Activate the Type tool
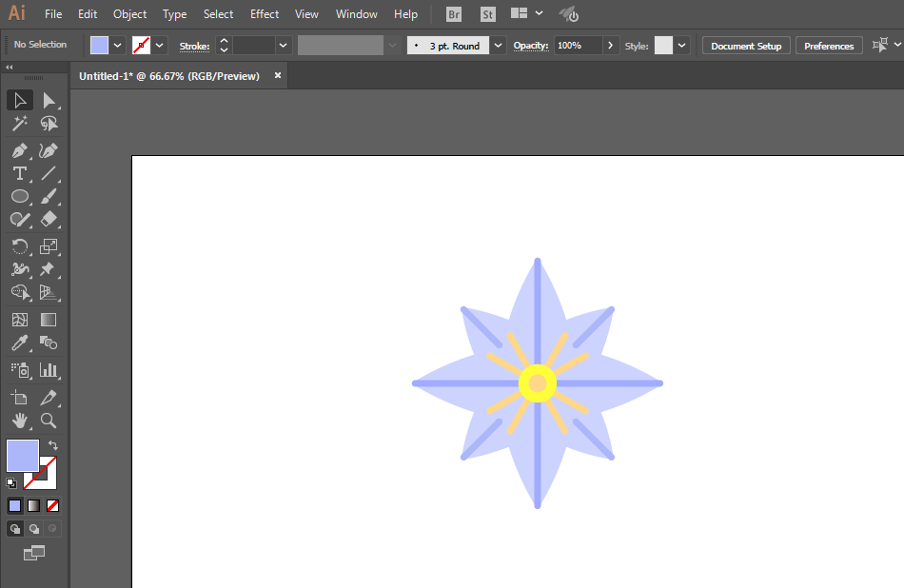The width and height of the screenshot is (904, 588). (20, 173)
